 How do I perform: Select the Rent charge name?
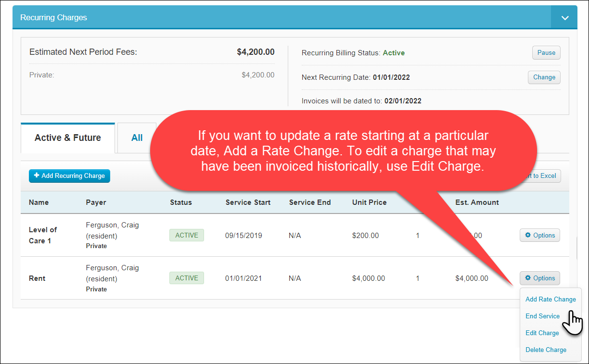[x=37, y=278]
